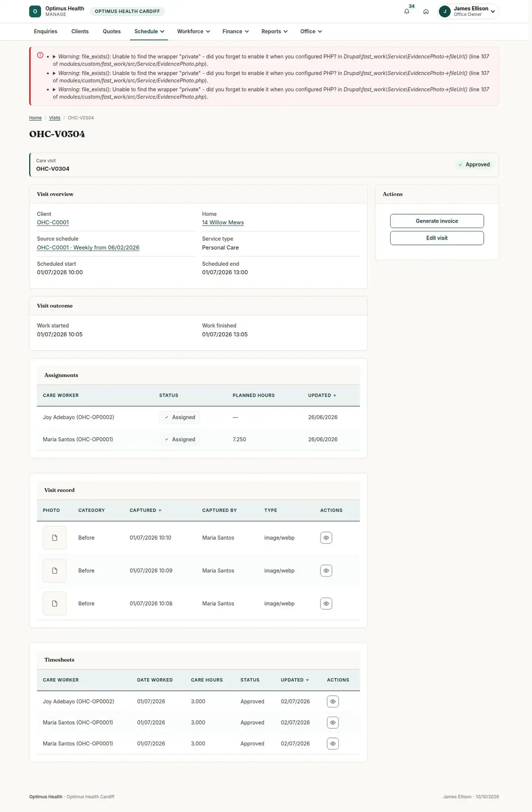The image size is (532, 812).
Task: Open photo thumbnail for 10:10 capture
Action: pyautogui.click(x=55, y=538)
